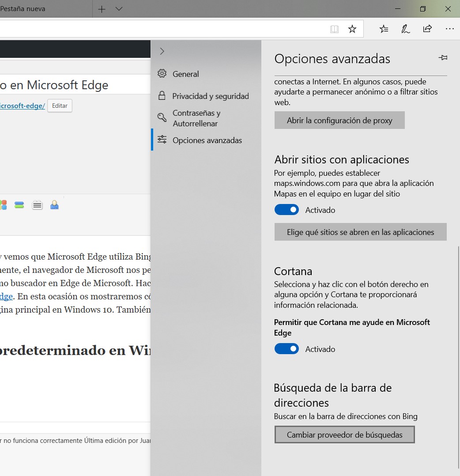460x476 pixels.
Task: Click the add notes pen icon
Action: 405,29
